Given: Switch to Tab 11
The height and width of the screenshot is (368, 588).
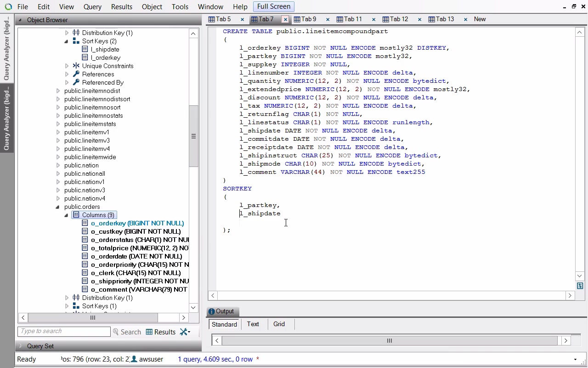Looking at the screenshot, I should [352, 19].
